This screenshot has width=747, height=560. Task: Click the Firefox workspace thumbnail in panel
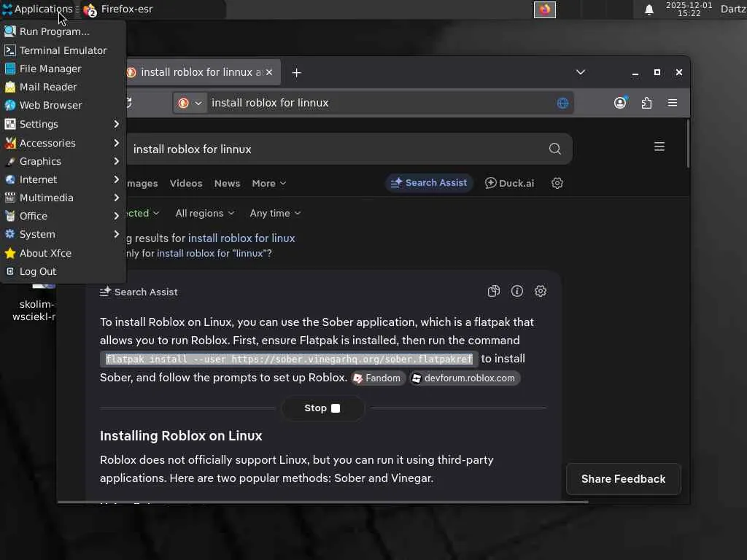coord(544,9)
